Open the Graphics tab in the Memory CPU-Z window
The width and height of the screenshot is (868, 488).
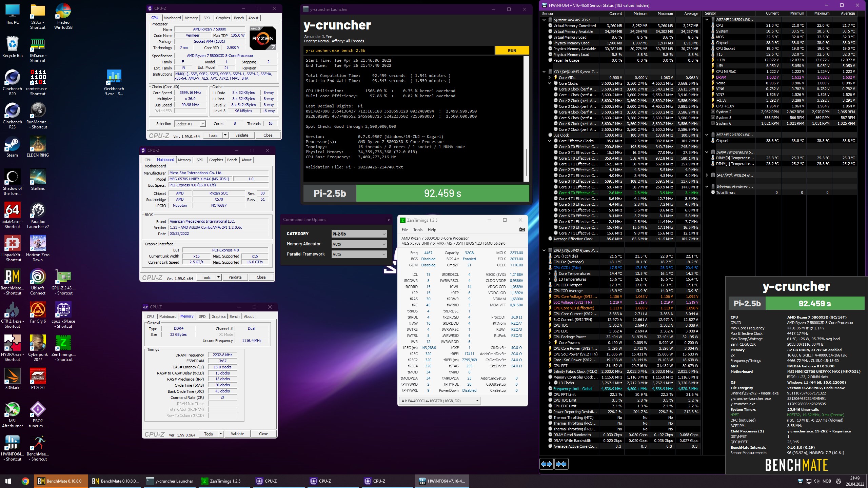(x=218, y=317)
